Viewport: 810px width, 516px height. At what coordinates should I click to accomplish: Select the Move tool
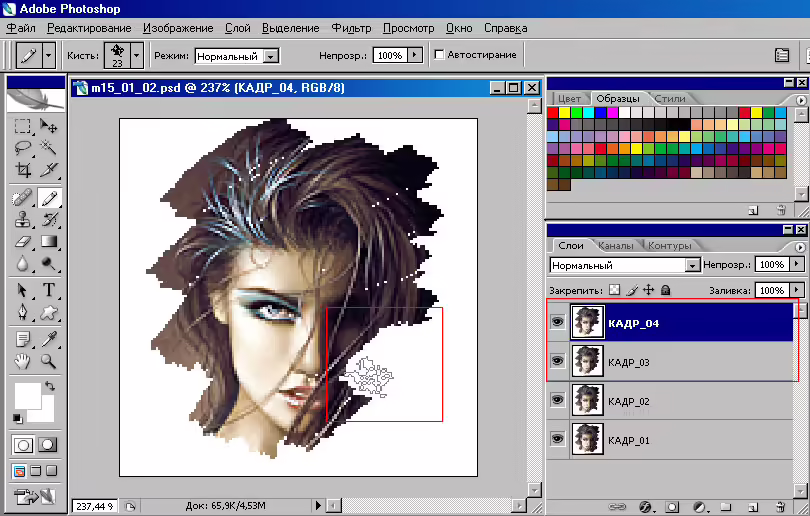[49, 126]
